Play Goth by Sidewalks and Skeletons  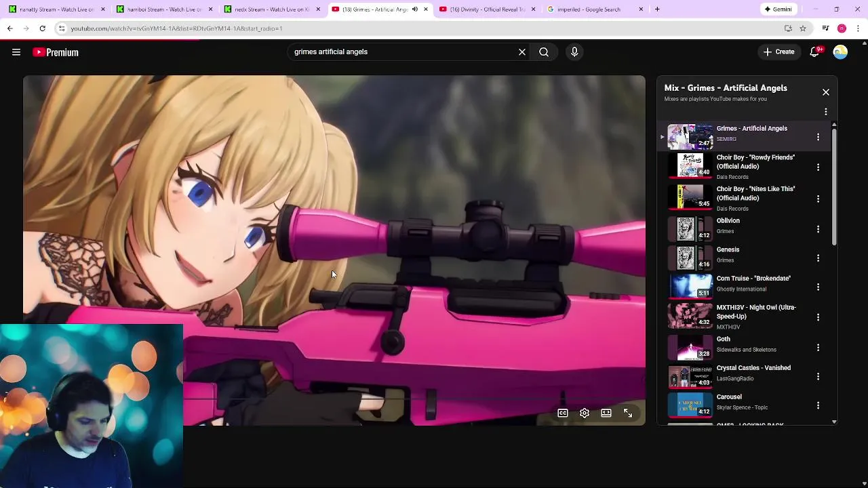(724, 339)
